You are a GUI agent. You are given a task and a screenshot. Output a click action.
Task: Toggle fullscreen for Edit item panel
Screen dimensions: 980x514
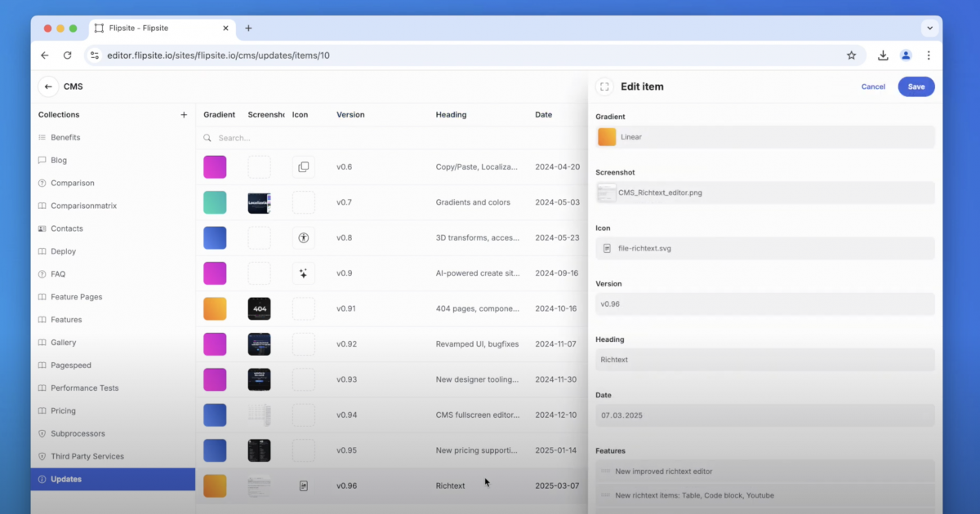[x=604, y=86]
